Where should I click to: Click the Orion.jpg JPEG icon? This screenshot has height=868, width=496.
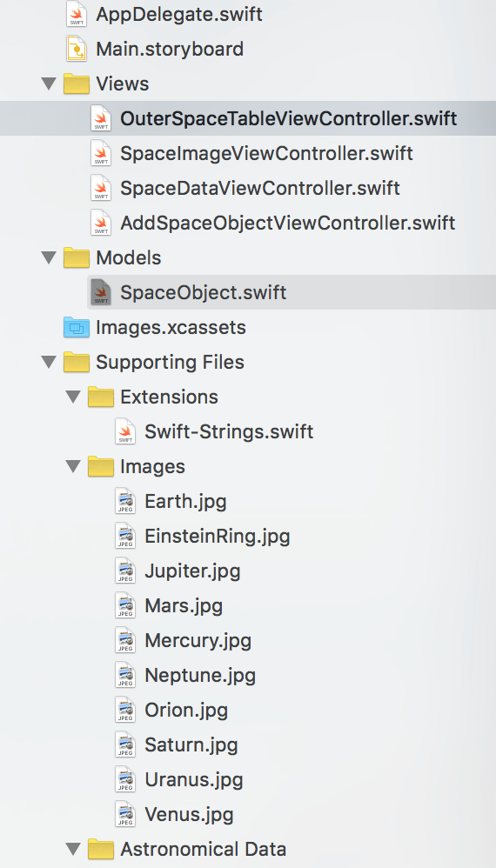pyautogui.click(x=125, y=711)
